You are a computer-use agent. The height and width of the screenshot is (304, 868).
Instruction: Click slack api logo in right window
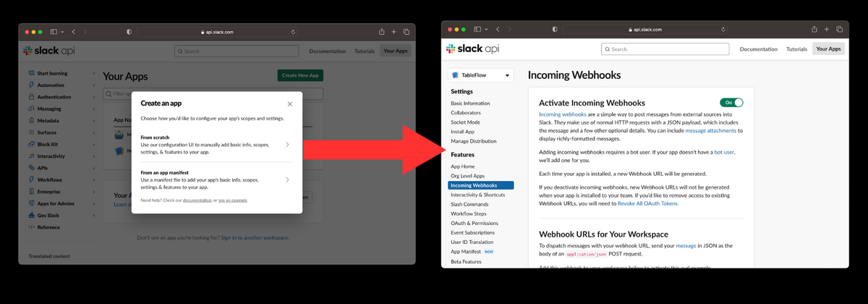(x=472, y=48)
